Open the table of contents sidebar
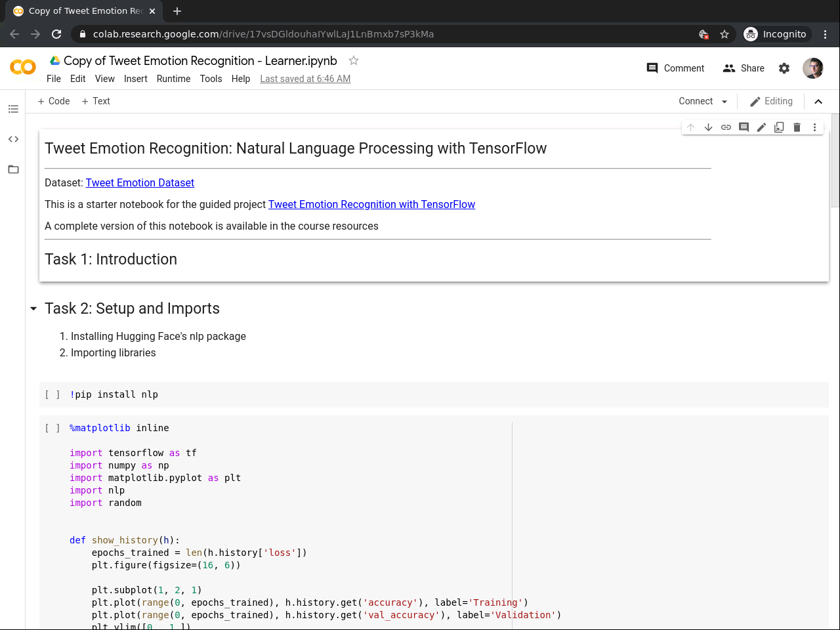The width and height of the screenshot is (840, 630). tap(13, 109)
